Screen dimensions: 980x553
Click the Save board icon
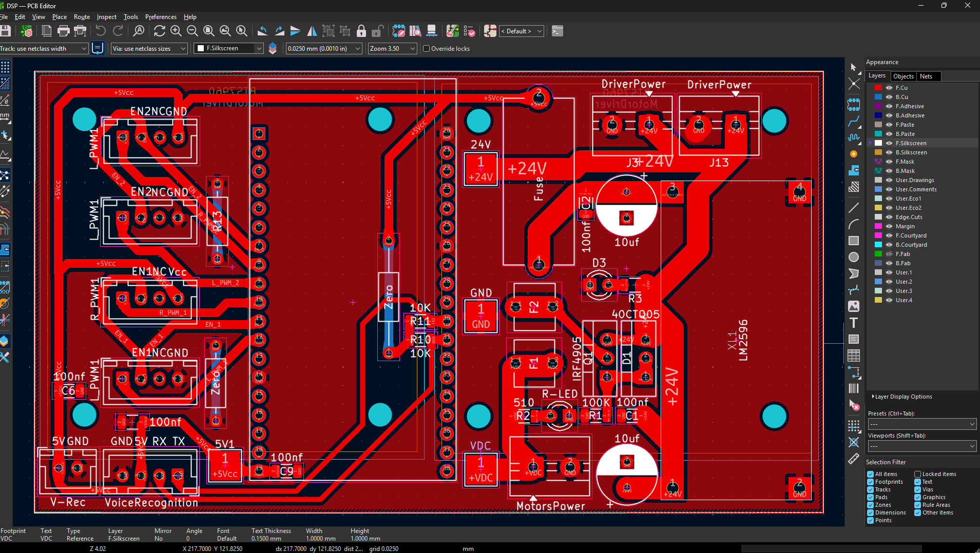[5, 31]
